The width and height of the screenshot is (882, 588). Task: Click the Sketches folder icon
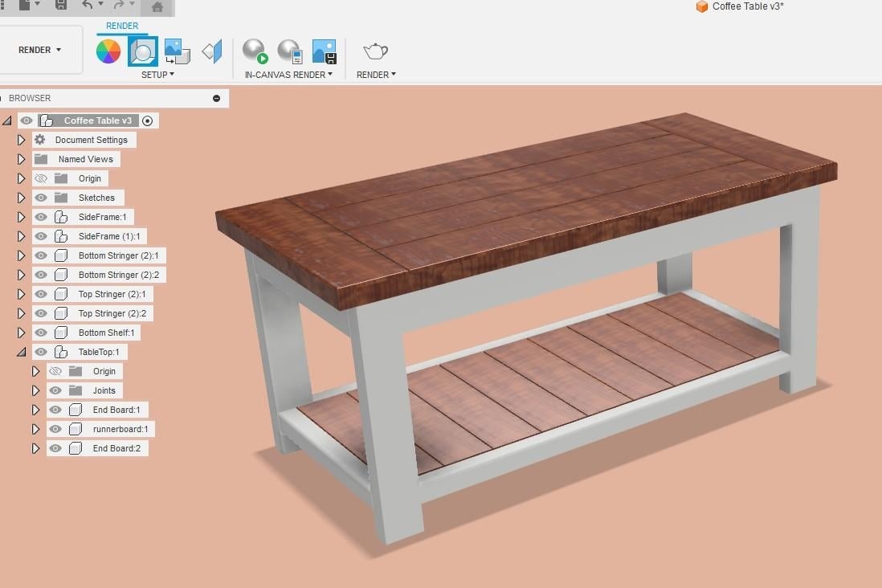tap(61, 198)
